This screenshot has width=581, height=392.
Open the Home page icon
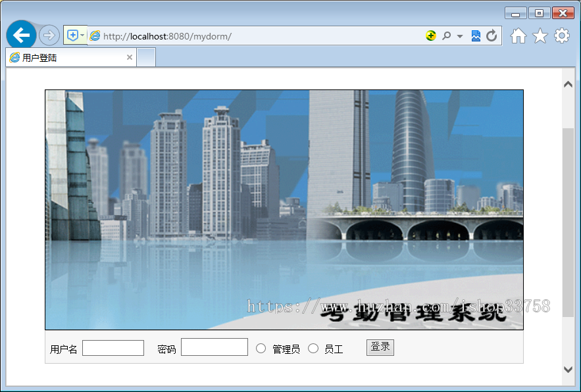pos(518,36)
